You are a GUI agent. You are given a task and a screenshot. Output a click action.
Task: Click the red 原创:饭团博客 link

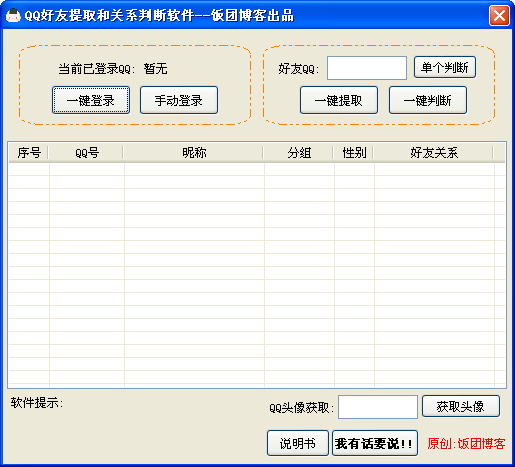pyautogui.click(x=466, y=444)
